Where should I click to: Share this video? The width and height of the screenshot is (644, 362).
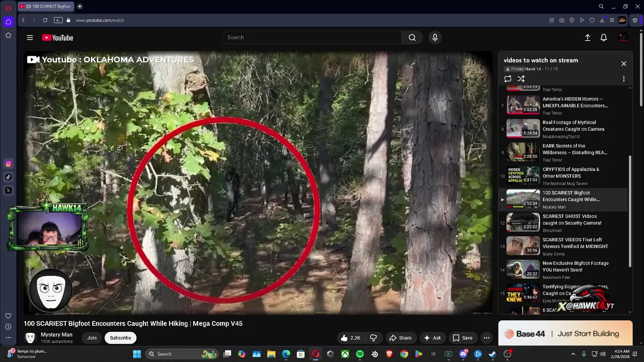[400, 338]
